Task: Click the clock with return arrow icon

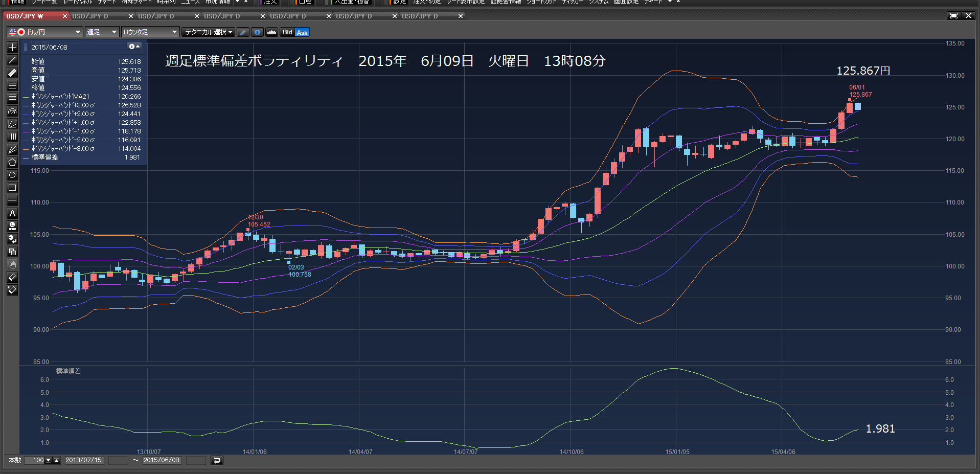Action: click(x=12, y=239)
